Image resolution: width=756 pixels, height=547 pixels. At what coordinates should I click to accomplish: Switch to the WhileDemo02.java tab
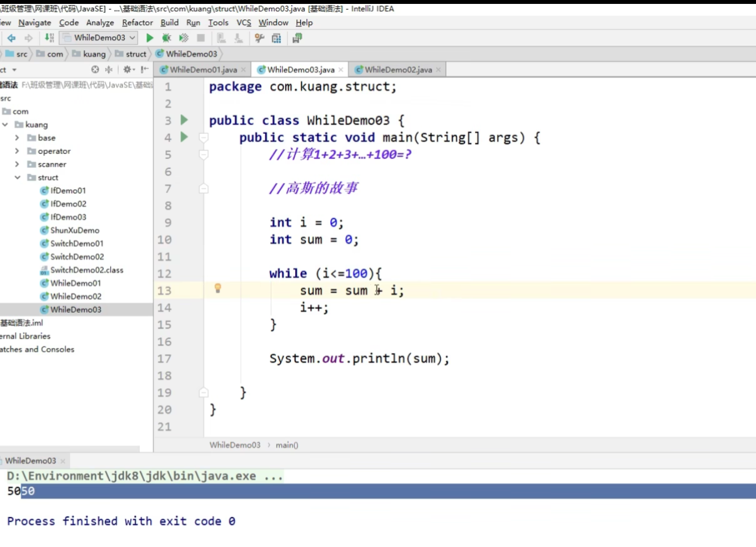(x=398, y=70)
